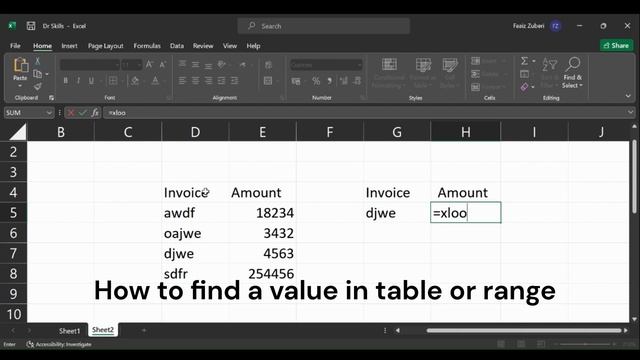
Task: Click Increase Font Size icon
Action: pos(149,64)
